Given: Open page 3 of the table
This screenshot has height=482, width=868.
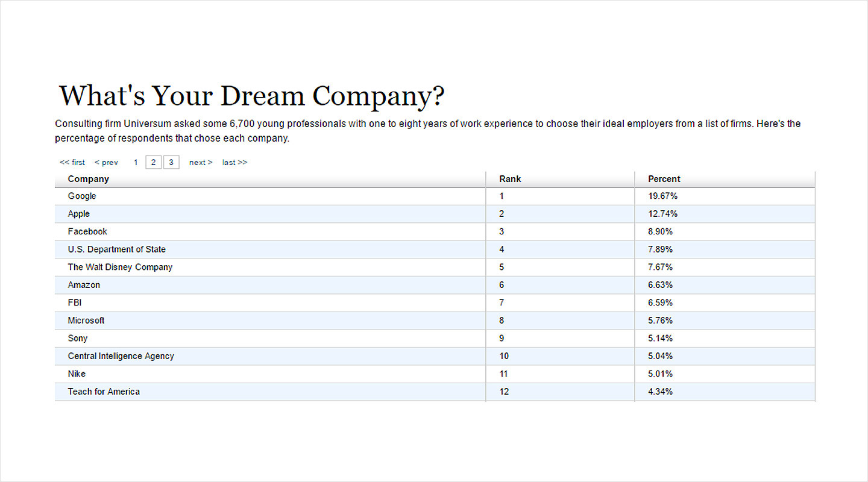Looking at the screenshot, I should click(171, 163).
